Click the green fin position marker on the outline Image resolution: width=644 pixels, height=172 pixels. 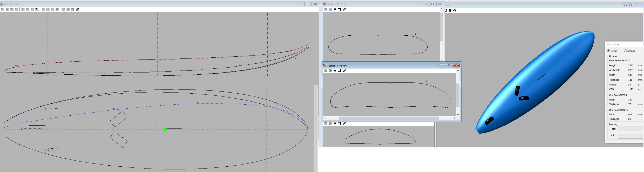pyautogui.click(x=165, y=129)
